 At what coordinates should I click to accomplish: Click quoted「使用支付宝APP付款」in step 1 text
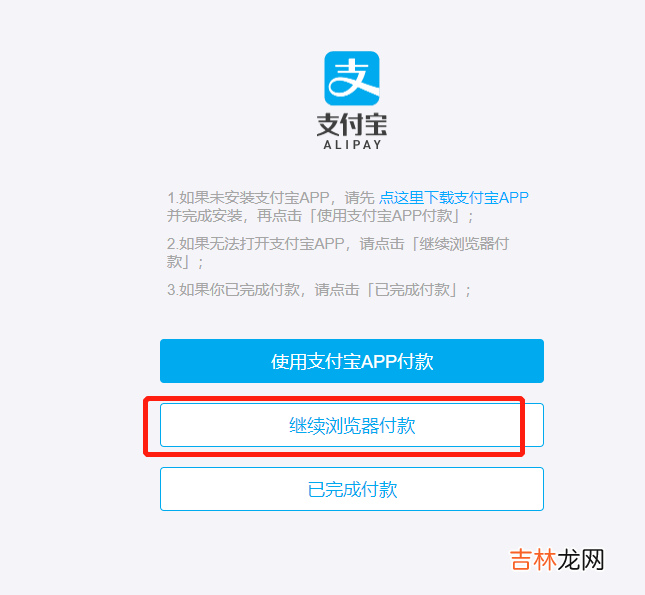[x=388, y=216]
